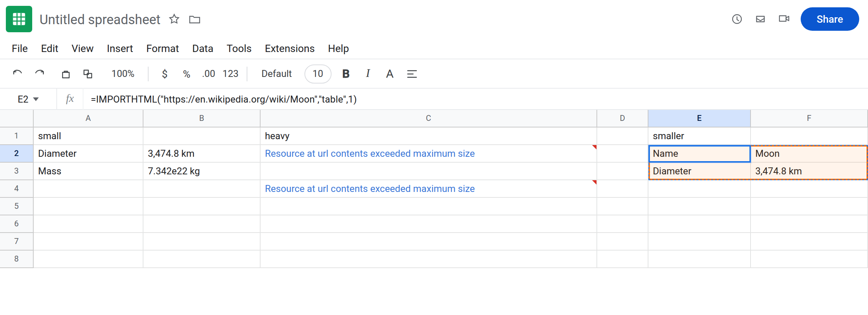Click the Redo arrow
868x315 pixels.
(40, 74)
